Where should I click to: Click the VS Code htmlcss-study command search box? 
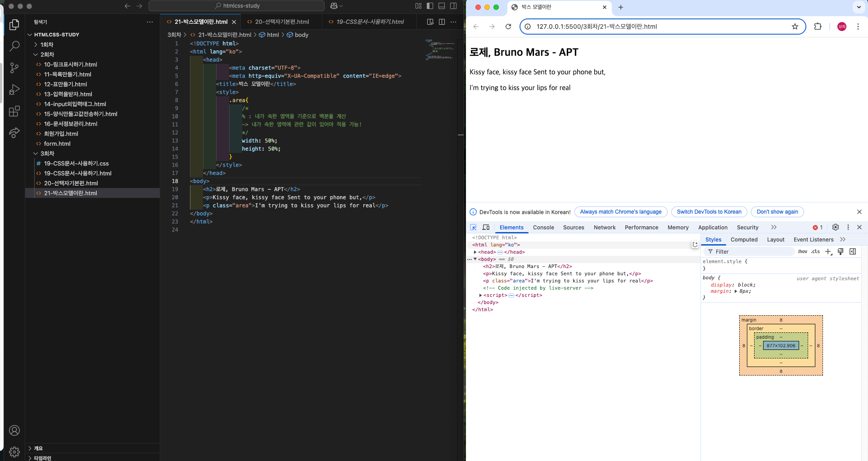click(236, 6)
